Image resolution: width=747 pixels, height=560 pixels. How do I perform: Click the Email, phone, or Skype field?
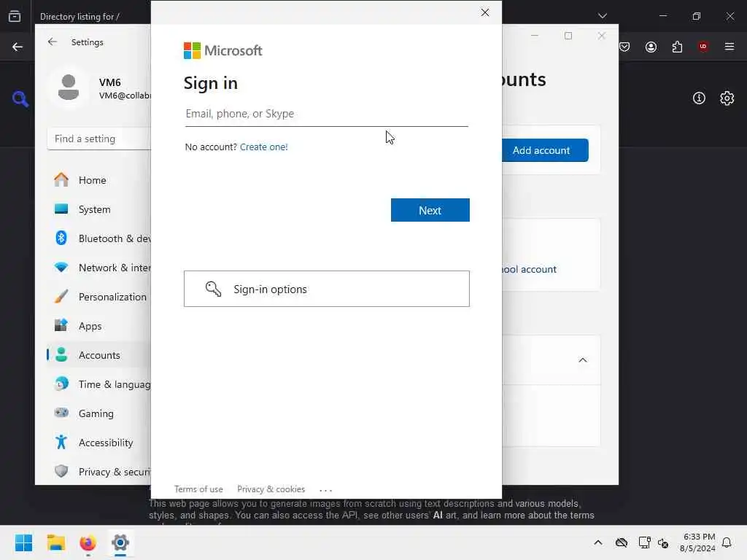coord(326,114)
